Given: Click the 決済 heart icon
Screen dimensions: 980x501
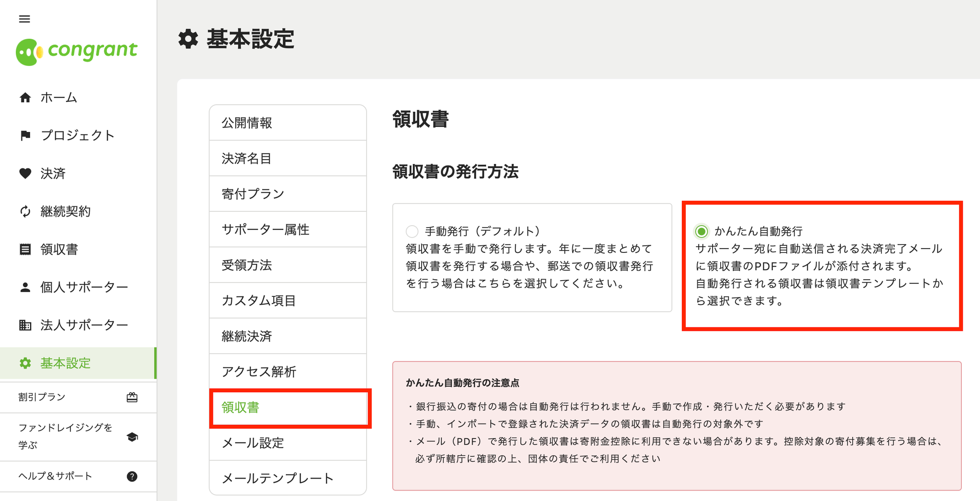Looking at the screenshot, I should (x=25, y=173).
